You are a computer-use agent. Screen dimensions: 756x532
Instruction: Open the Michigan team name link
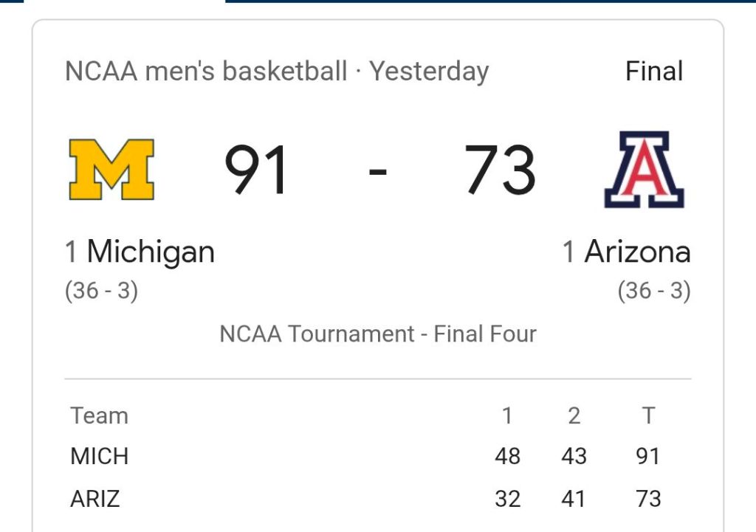tap(151, 252)
